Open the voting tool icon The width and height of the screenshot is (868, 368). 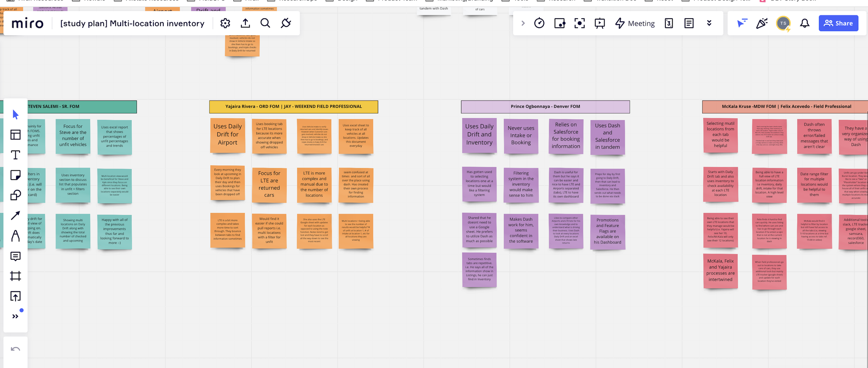[x=560, y=23]
